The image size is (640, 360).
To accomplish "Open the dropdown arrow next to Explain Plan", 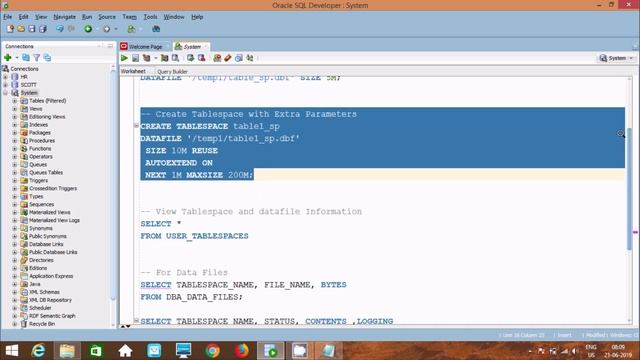I will point(156,58).
